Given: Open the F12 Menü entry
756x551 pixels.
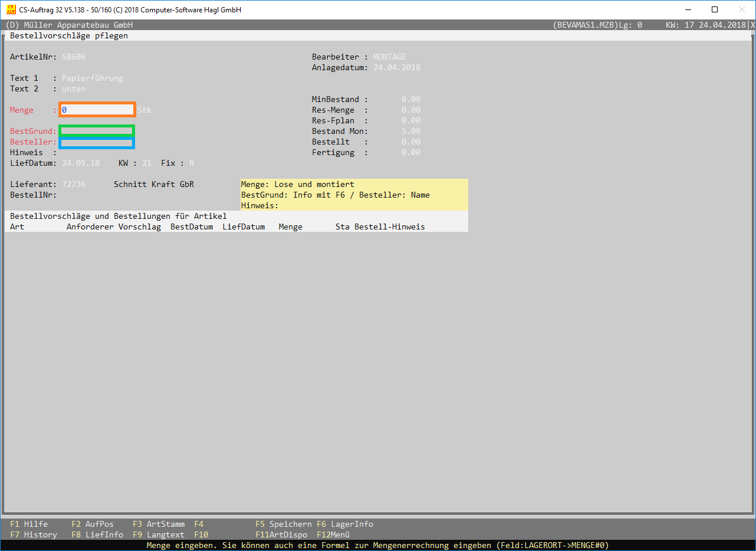Looking at the screenshot, I should coord(333,534).
